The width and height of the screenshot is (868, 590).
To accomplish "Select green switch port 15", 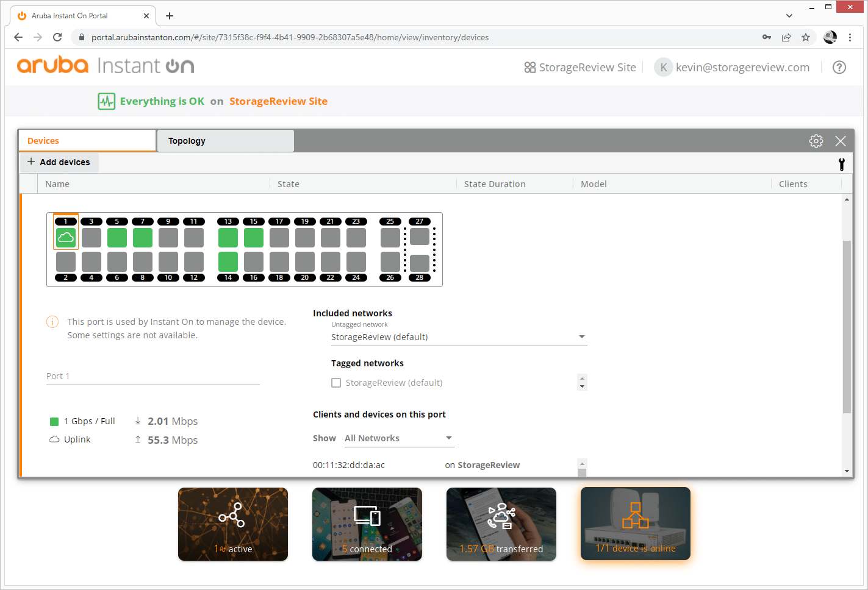I will (254, 238).
